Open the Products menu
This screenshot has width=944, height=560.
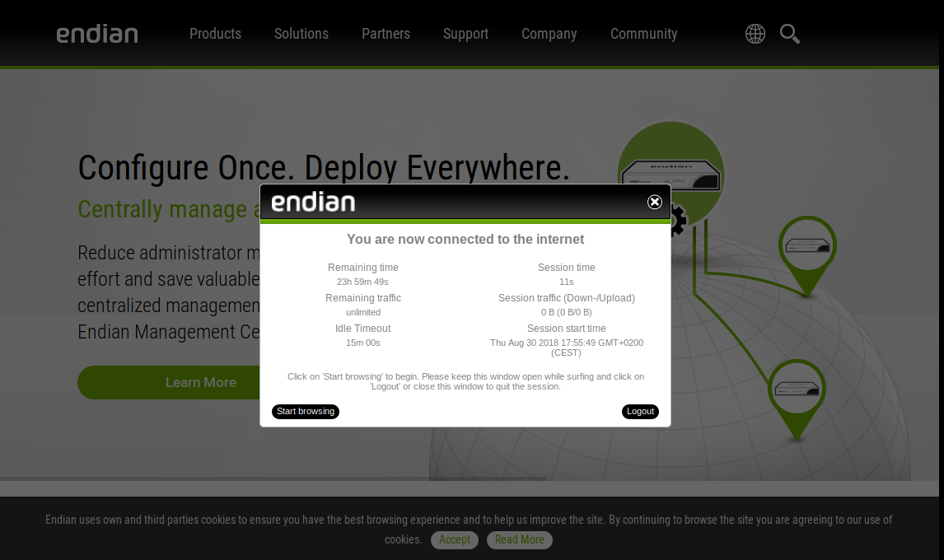click(216, 34)
